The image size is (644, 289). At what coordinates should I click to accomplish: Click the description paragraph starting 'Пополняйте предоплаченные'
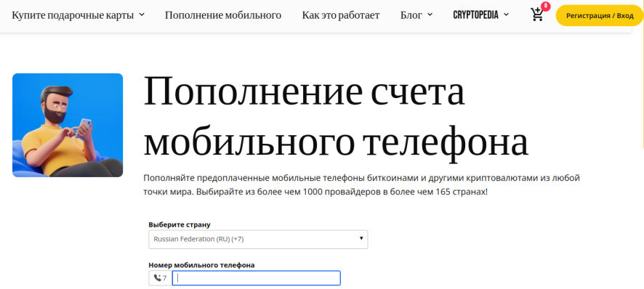click(x=361, y=184)
